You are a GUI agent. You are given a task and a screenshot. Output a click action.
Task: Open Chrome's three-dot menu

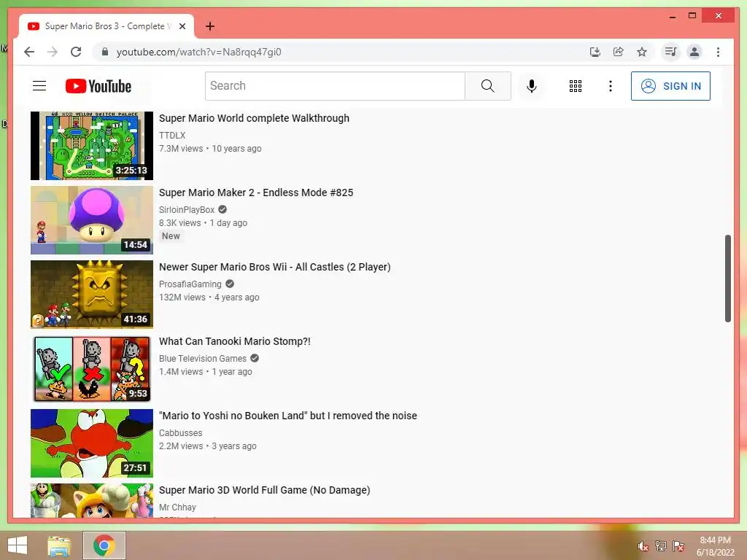pos(718,52)
